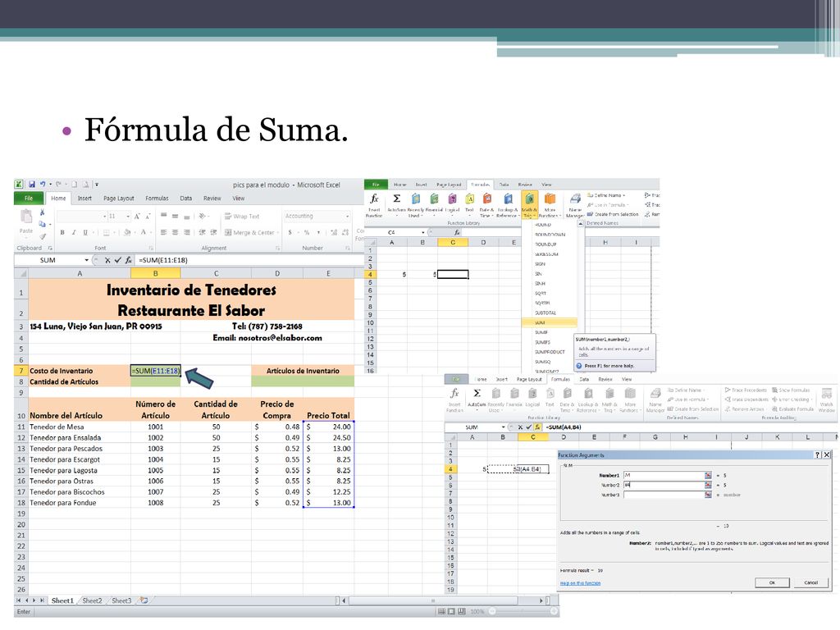
Task: Switch to the Page Layout tab in the inventory workbook
Action: pos(118,199)
